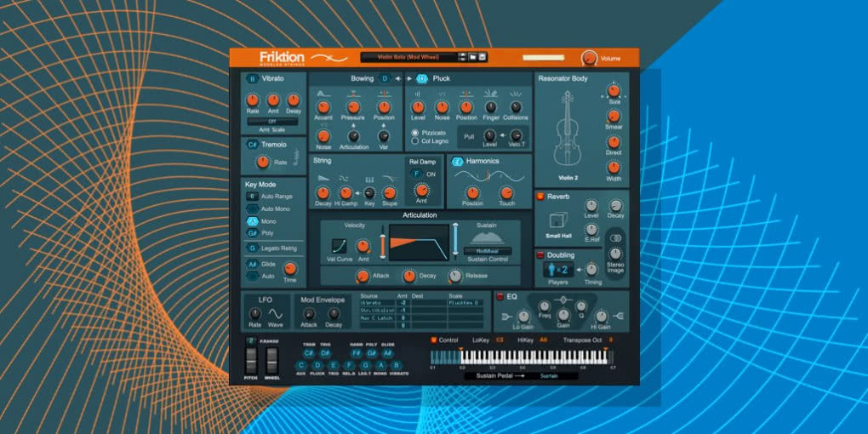868x434 pixels.
Task: Toggle the Reverb on/off button
Action: click(540, 197)
